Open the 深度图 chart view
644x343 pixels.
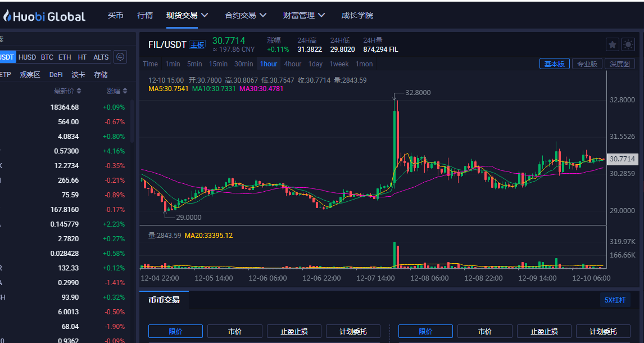[x=619, y=64]
